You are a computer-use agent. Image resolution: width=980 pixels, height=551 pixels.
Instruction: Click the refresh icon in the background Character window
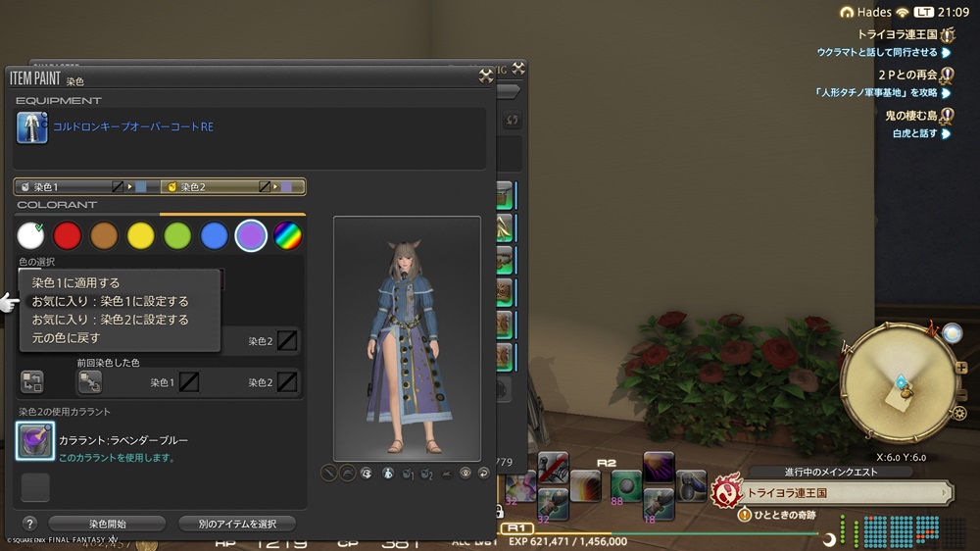click(512, 120)
